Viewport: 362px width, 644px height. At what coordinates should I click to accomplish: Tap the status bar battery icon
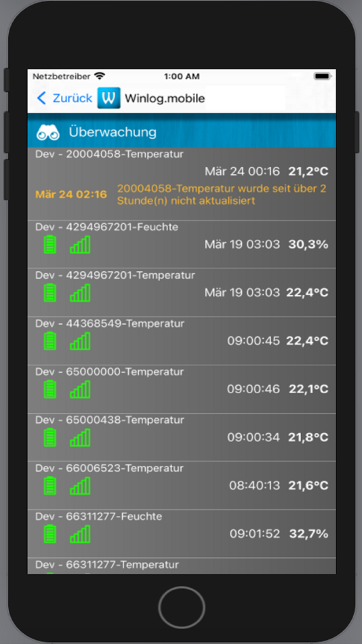323,77
